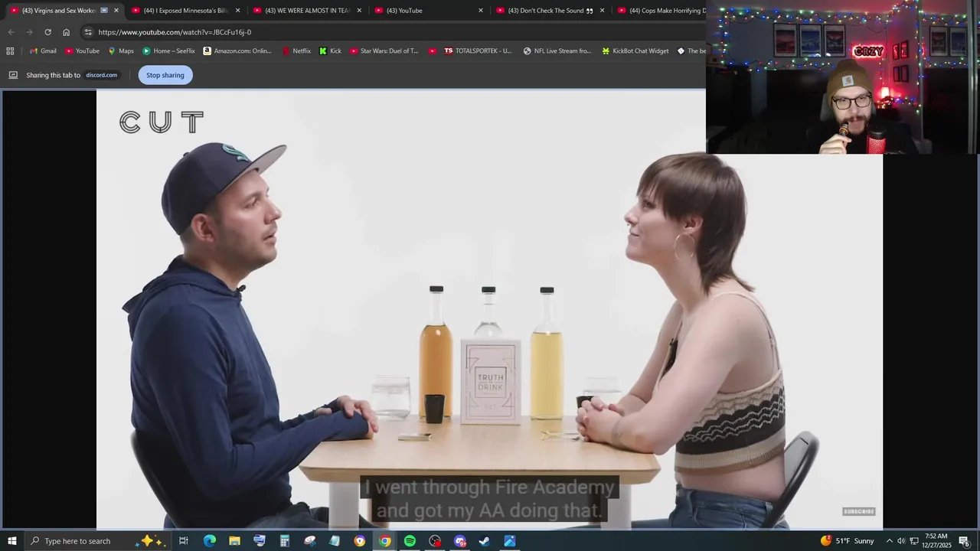Launch Microsoft Edge from taskbar

(210, 541)
